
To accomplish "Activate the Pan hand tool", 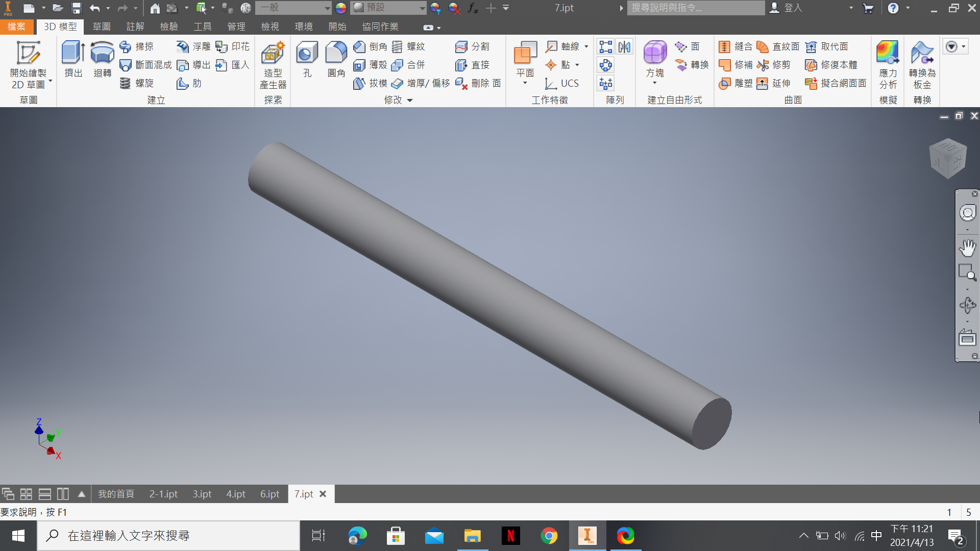I will (x=967, y=248).
